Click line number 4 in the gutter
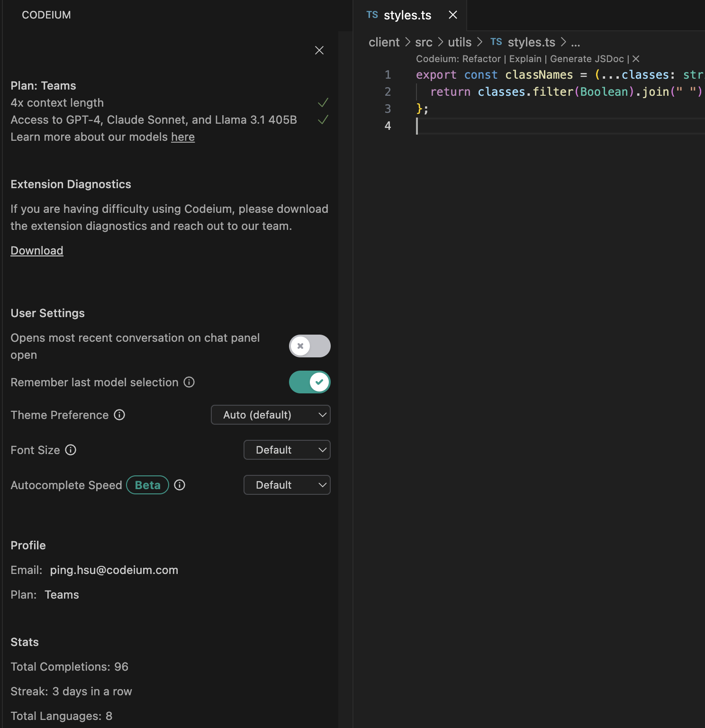 pos(388,126)
